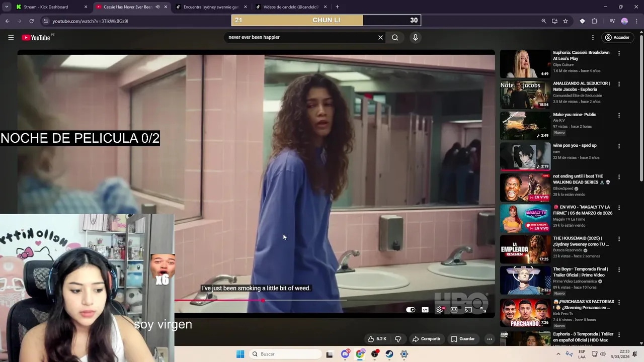The height and width of the screenshot is (362, 644).
Task: Open Euphoria: Cassie's Breakdown thumbnail
Action: tap(525, 63)
